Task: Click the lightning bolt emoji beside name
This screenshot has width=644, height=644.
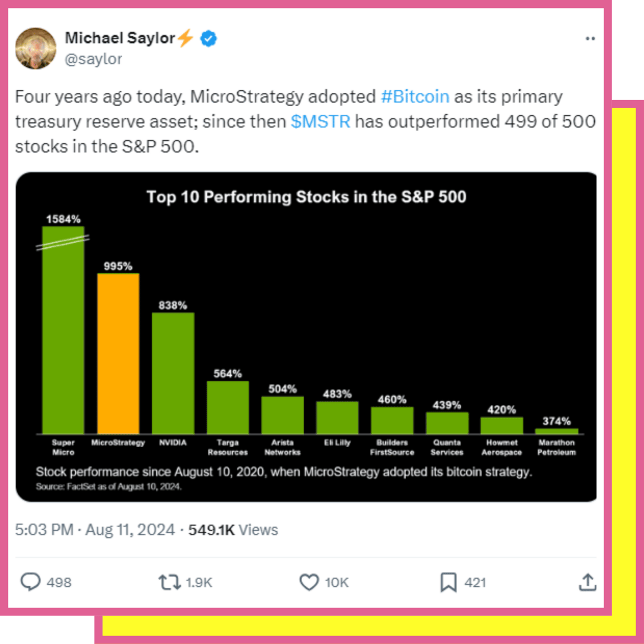Action: [x=185, y=38]
